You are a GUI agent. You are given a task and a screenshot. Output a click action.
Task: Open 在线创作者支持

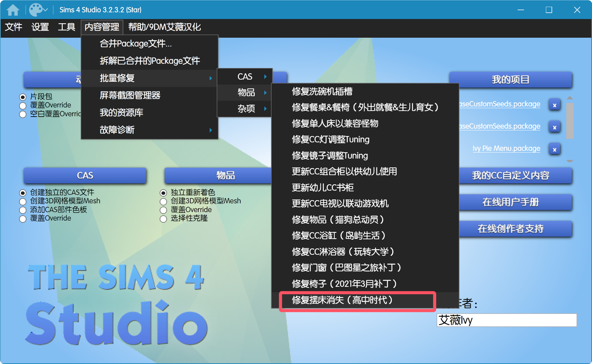pyautogui.click(x=516, y=229)
